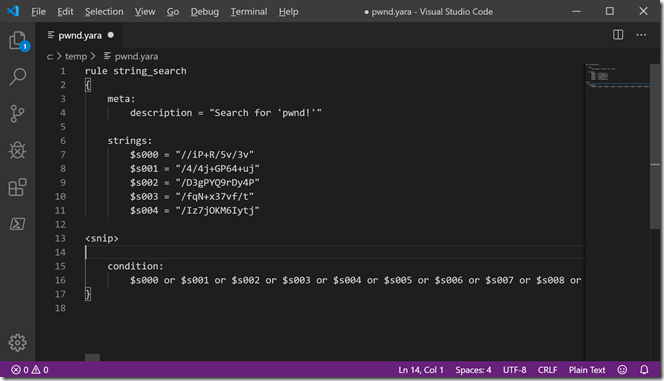This screenshot has height=381, width=664.
Task: Click the VS Code logo icon
Action: click(x=13, y=11)
